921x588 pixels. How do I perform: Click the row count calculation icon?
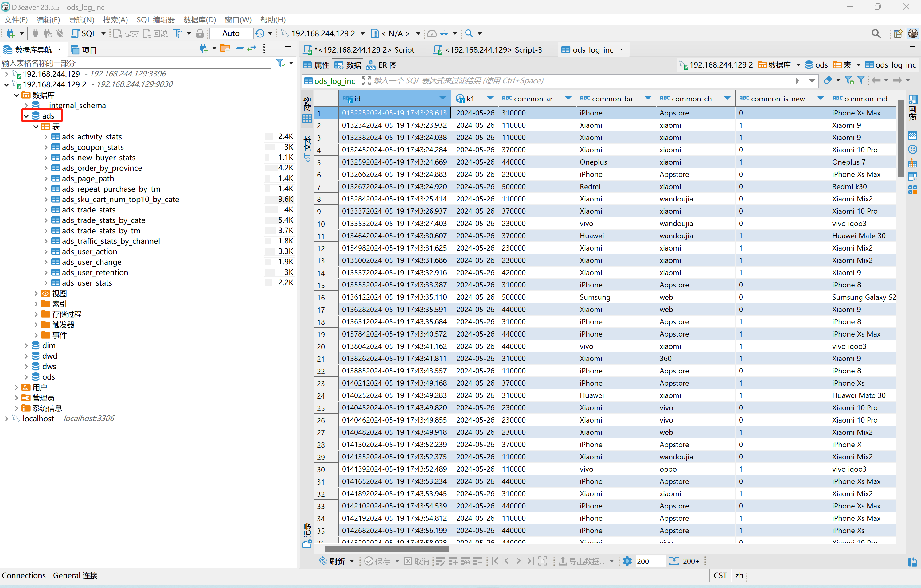click(x=674, y=561)
